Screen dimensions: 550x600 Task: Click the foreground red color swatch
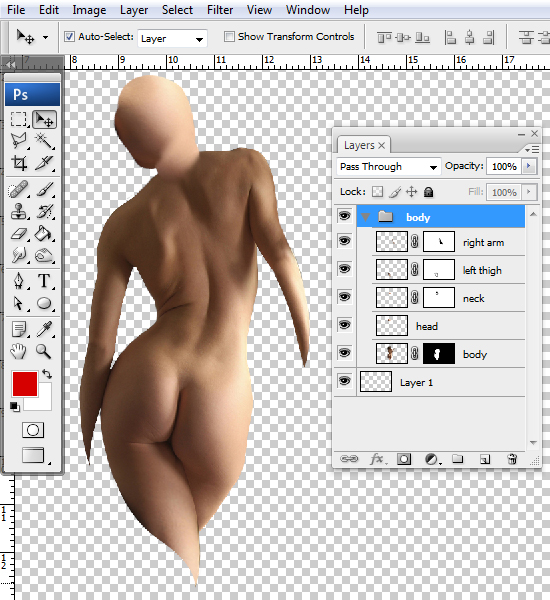(24, 384)
